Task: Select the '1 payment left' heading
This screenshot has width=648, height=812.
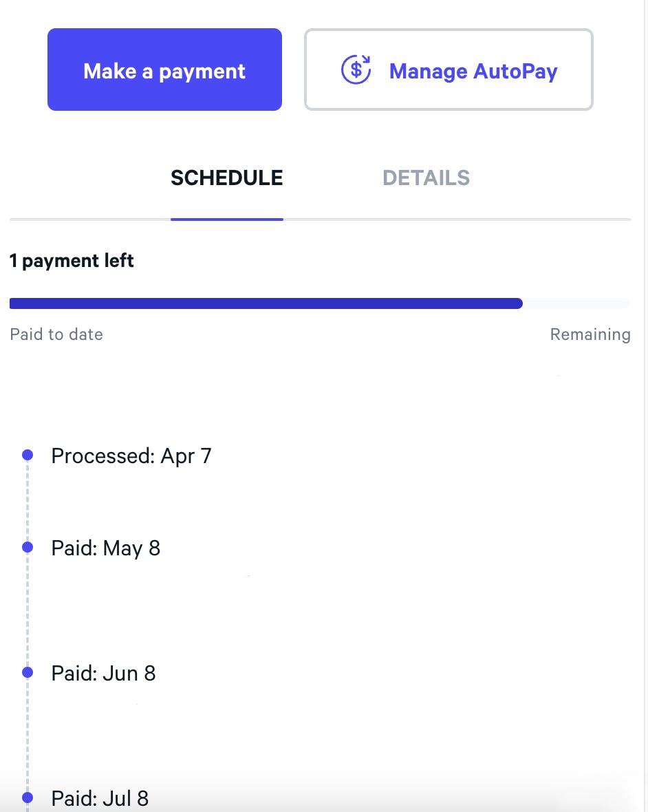Action: pyautogui.click(x=72, y=261)
